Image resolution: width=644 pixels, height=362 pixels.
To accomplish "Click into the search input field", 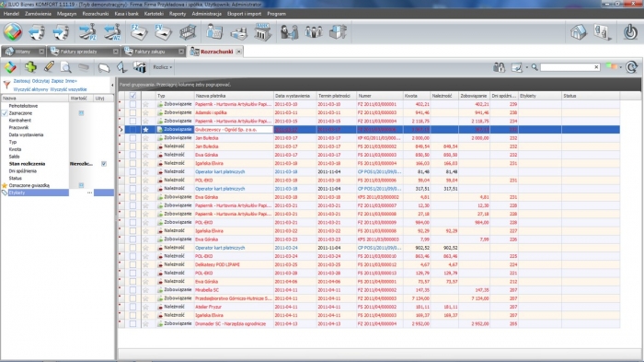I will (x=567, y=67).
